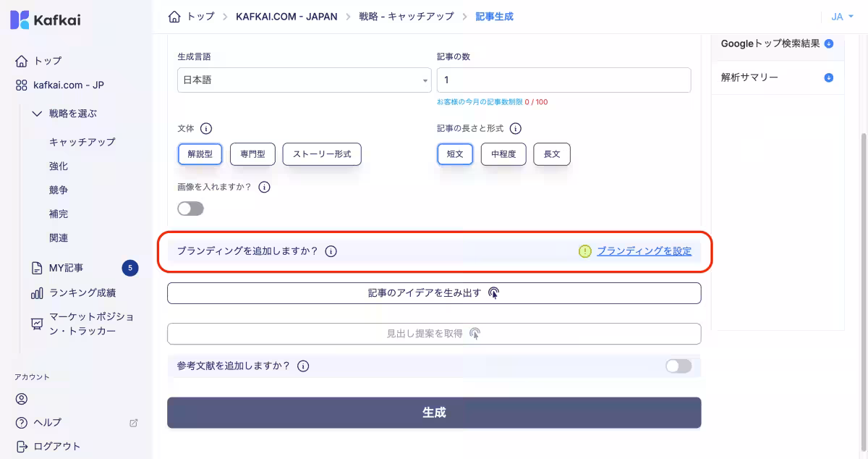The width and height of the screenshot is (868, 459).
Task: Click the ヘルプ question mark icon
Action: pos(21,423)
